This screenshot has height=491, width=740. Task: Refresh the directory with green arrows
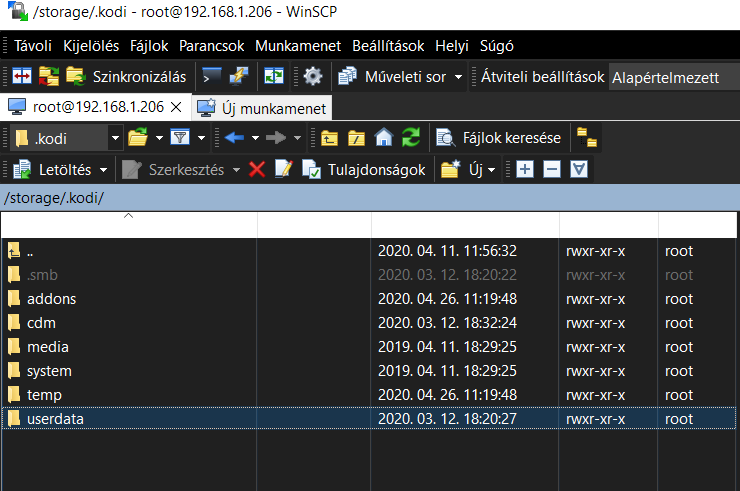pyautogui.click(x=411, y=138)
